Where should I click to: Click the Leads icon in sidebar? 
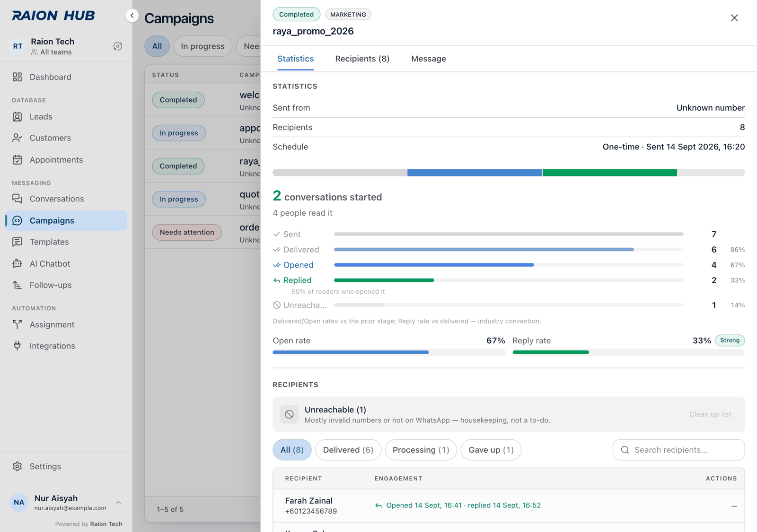[18, 117]
